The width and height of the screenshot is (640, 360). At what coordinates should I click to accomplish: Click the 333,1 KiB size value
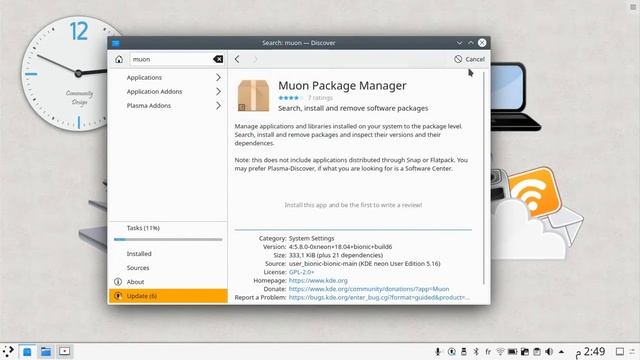(x=336, y=255)
